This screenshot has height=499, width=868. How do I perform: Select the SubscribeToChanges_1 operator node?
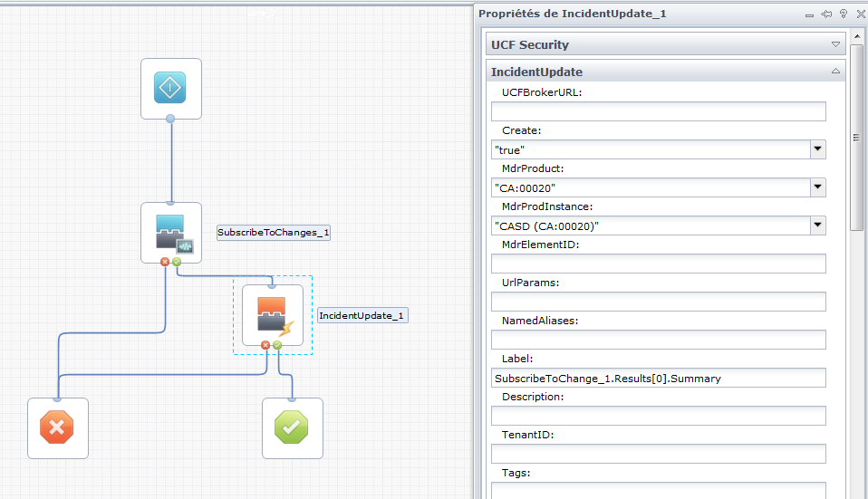tap(171, 232)
